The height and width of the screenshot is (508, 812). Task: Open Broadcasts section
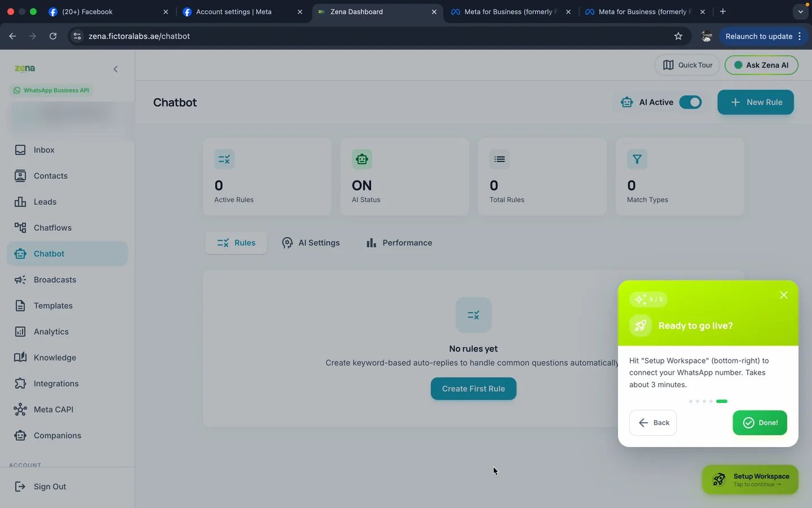pyautogui.click(x=67, y=279)
